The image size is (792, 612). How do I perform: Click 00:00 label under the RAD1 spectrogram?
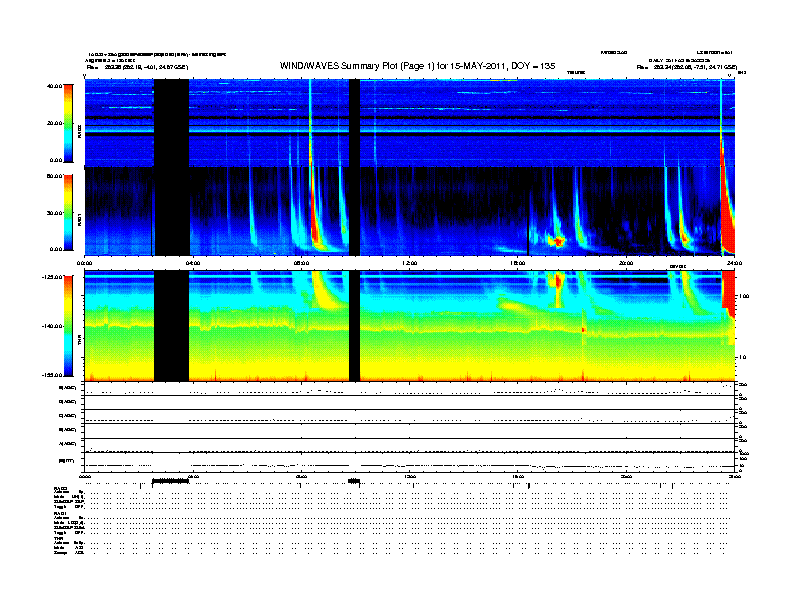point(84,263)
